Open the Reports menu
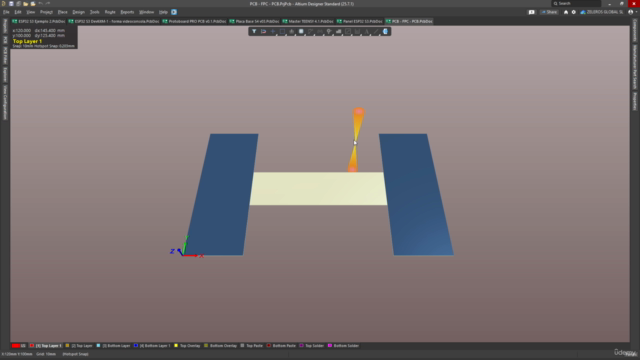 pos(127,12)
